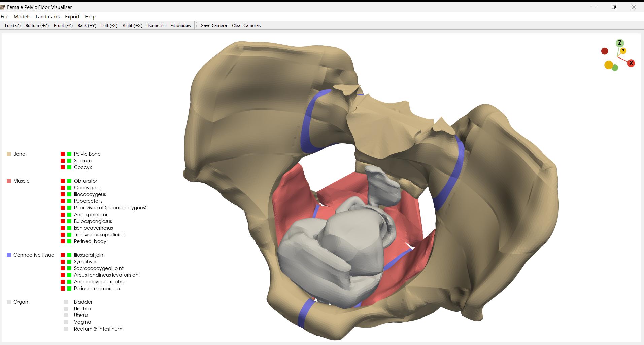
Task: Click the Save Camera button
Action: (x=214, y=26)
